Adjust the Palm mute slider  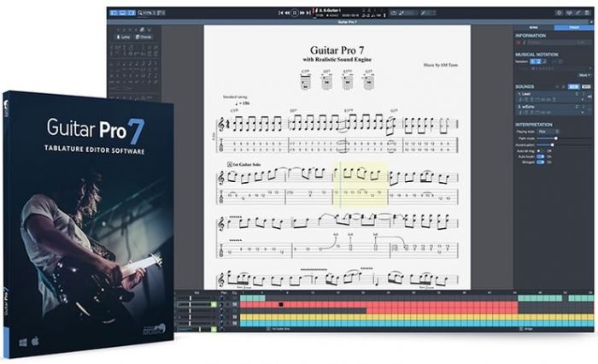556,138
